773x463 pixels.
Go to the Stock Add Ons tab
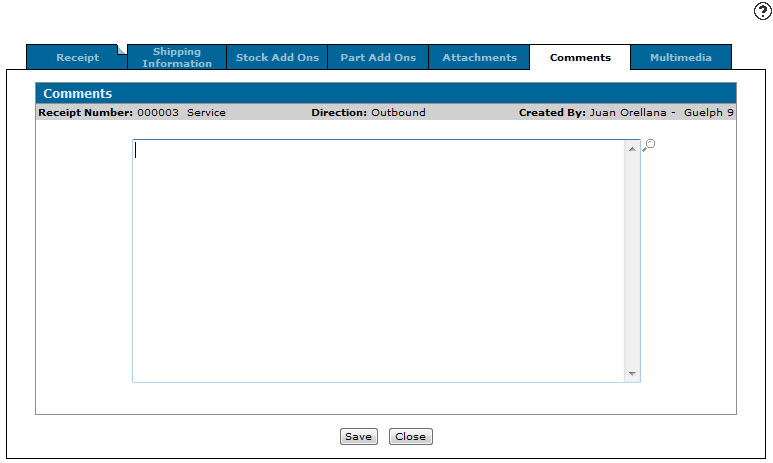coord(277,57)
